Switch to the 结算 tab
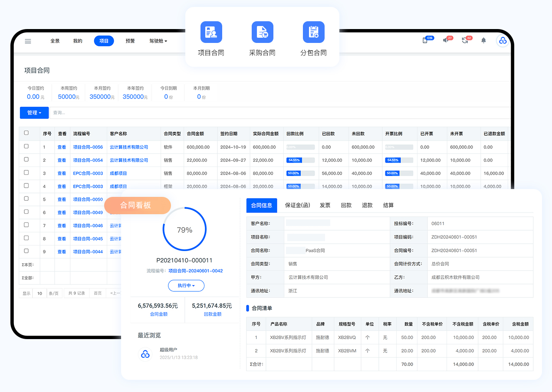552x392 pixels. tap(388, 206)
